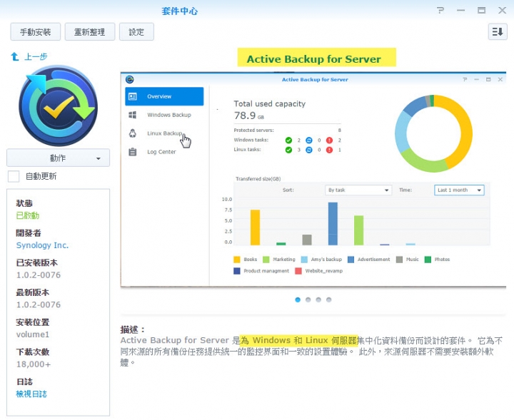The image size is (514, 420).
Task: Click the Product managment dark blue swatch
Action: pos(237,271)
